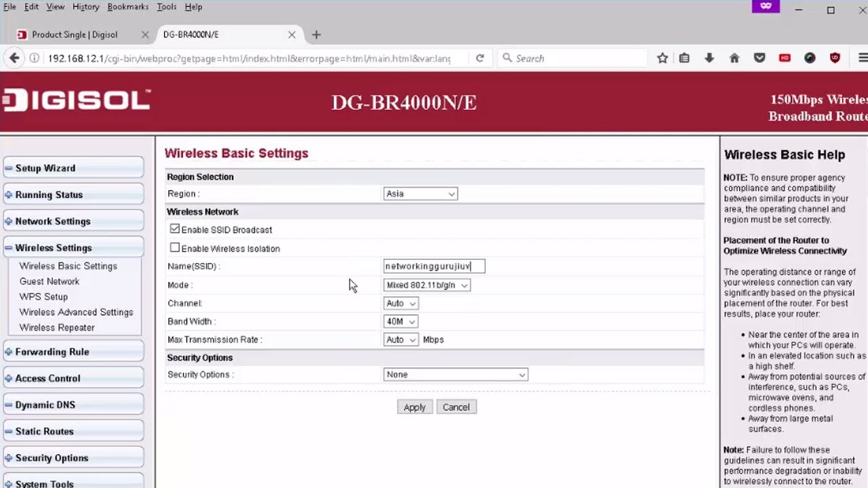Image resolution: width=868 pixels, height=488 pixels.
Task: Open the History menu
Action: pyautogui.click(x=86, y=7)
